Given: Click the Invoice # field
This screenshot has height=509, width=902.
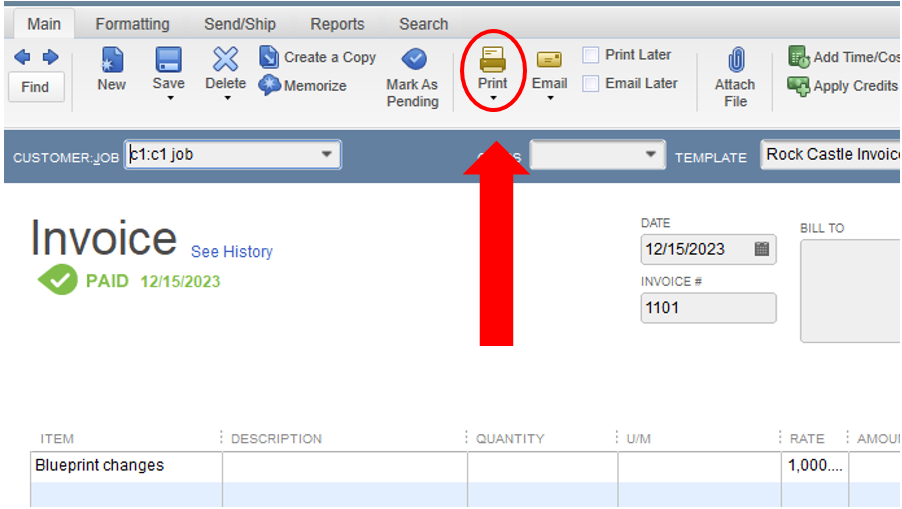Looking at the screenshot, I should 708,308.
